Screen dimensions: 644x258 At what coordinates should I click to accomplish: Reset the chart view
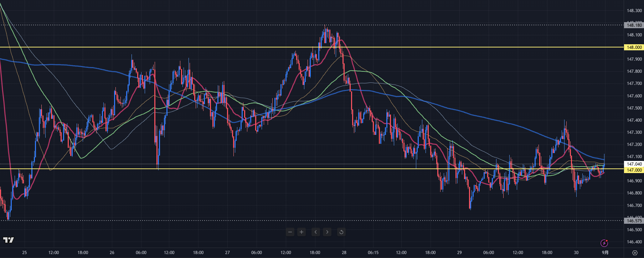341,232
